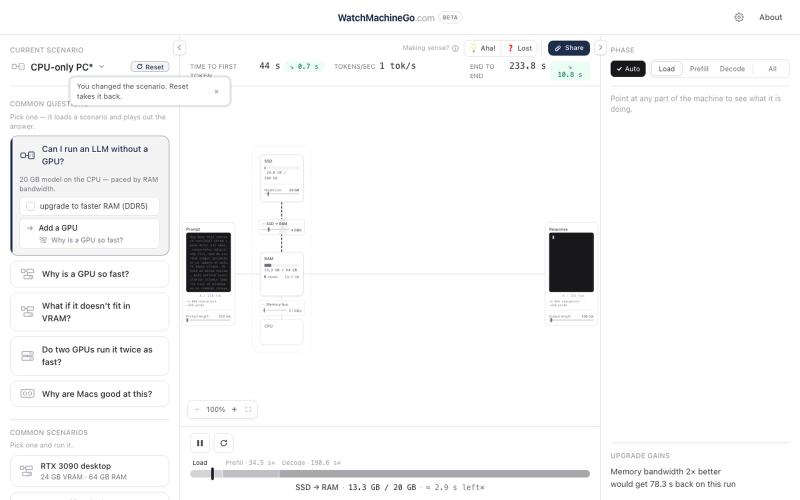Adjust the SSD model size slider

click(282, 194)
